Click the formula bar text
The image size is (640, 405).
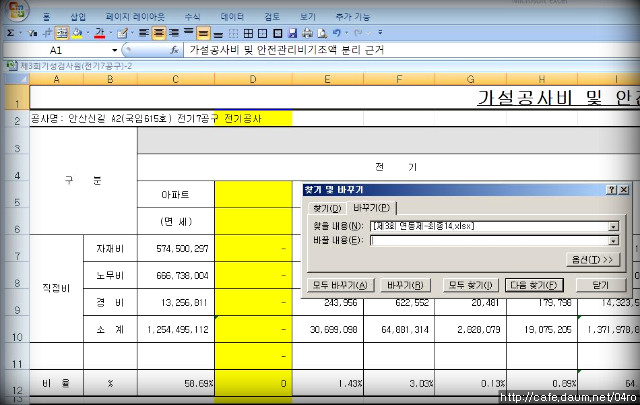pos(287,50)
